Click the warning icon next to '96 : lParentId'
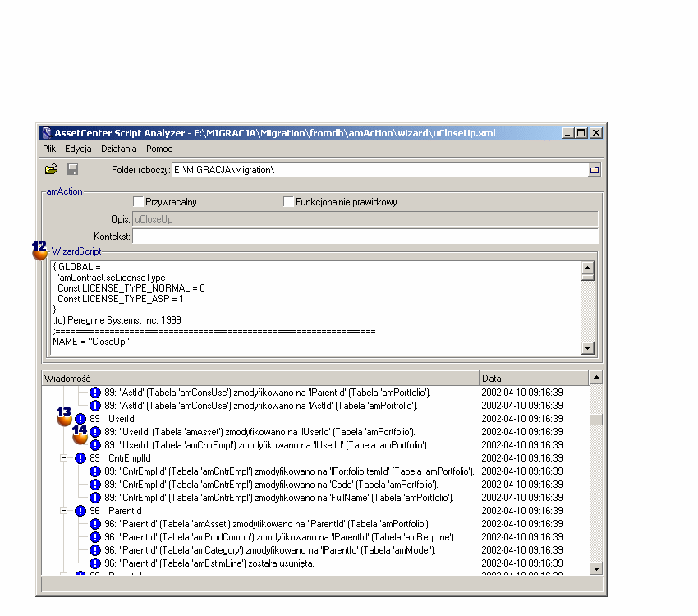The width and height of the screenshot is (698, 616). point(80,511)
